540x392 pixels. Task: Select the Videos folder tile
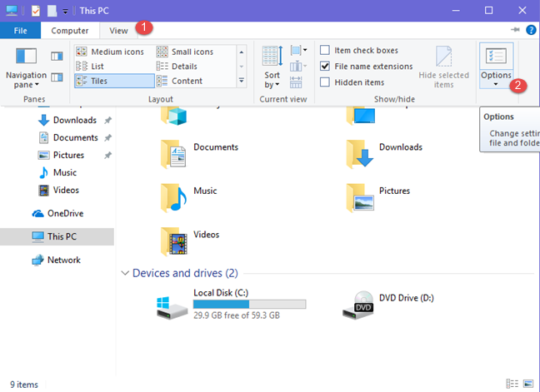click(190, 241)
